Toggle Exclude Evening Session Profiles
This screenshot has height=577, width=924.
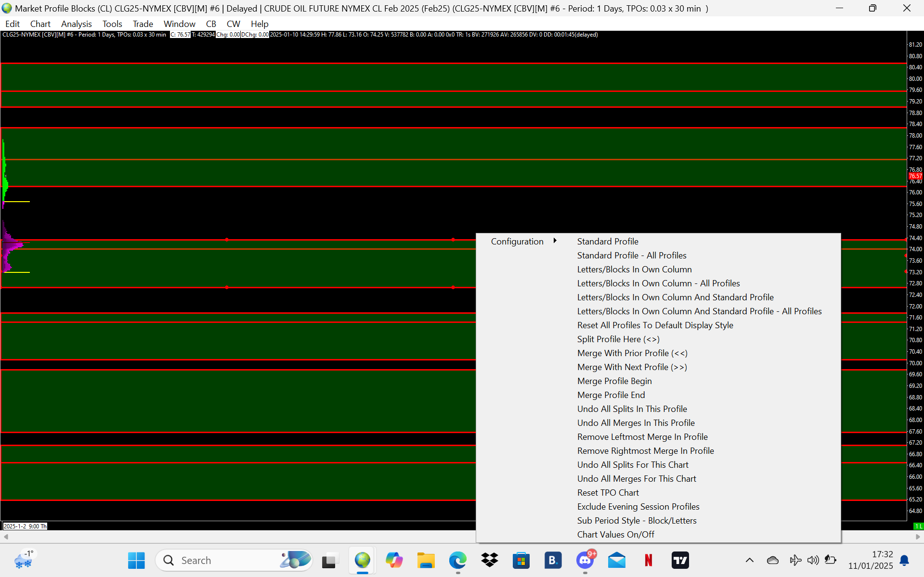coord(638,506)
